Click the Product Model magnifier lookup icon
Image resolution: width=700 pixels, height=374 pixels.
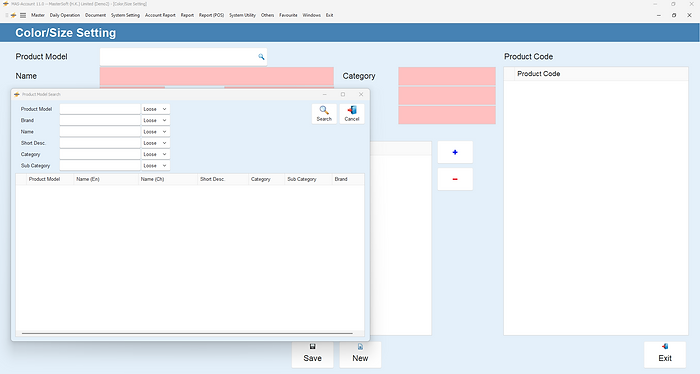click(261, 57)
